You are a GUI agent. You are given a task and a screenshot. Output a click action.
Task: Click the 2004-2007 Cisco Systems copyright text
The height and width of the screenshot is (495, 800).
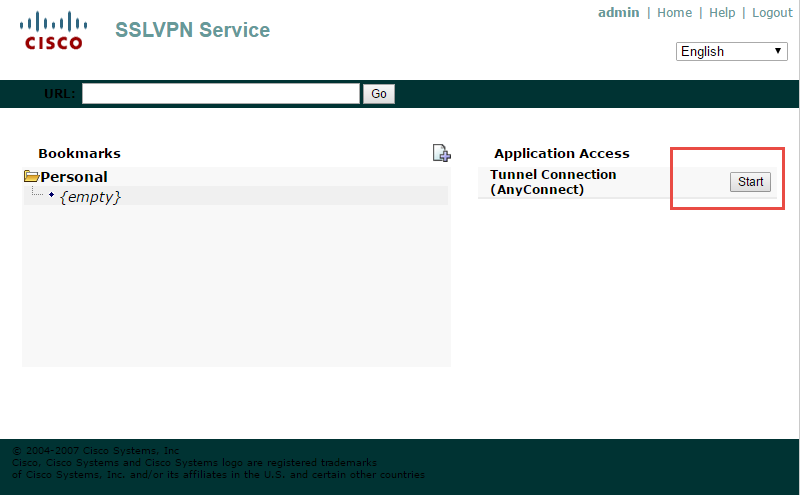click(x=95, y=451)
